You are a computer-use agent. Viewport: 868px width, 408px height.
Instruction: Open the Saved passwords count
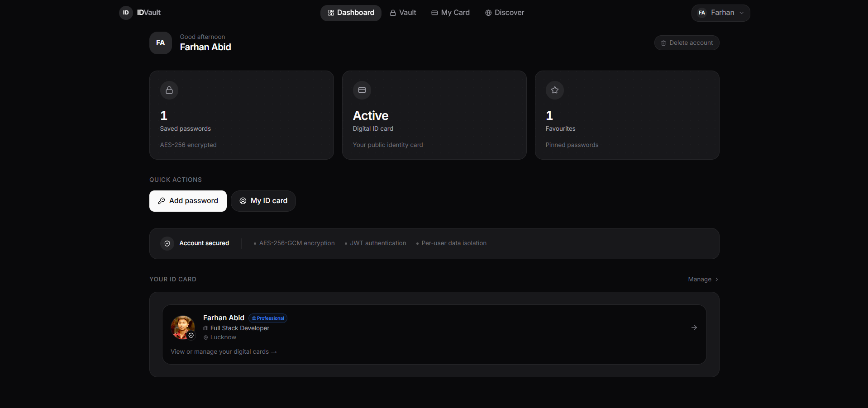[164, 116]
